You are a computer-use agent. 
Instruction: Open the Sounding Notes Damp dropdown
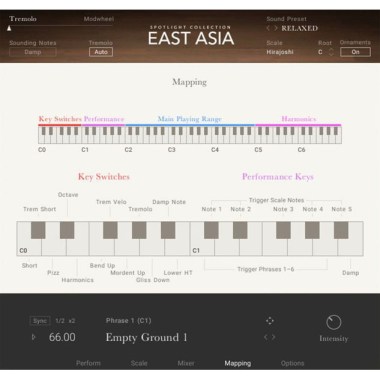(33, 52)
